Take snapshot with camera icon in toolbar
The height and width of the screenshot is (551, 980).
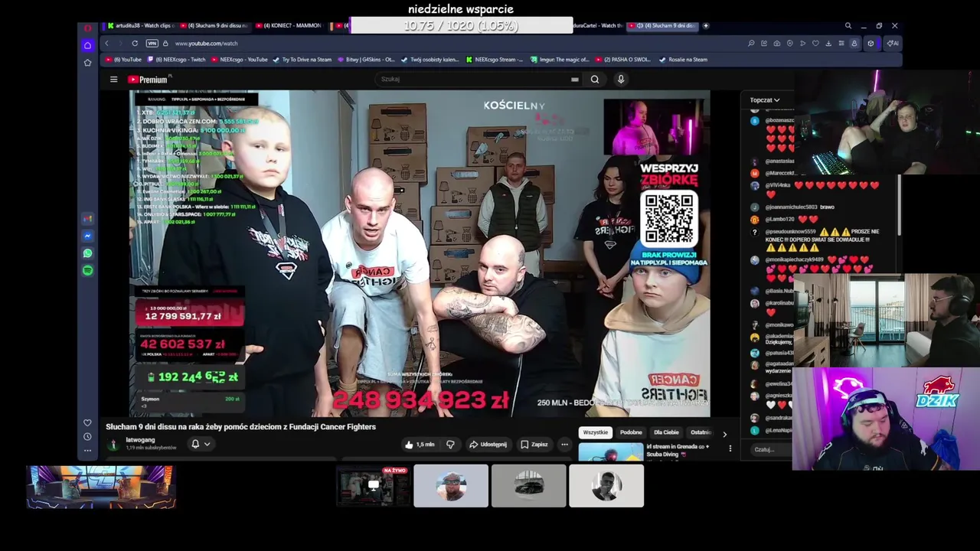[x=777, y=44]
